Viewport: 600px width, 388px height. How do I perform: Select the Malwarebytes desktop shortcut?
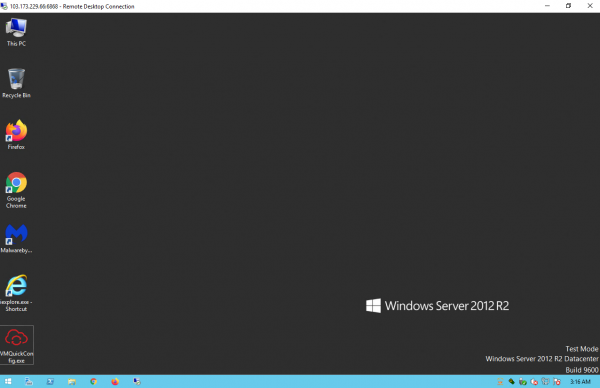tap(16, 238)
